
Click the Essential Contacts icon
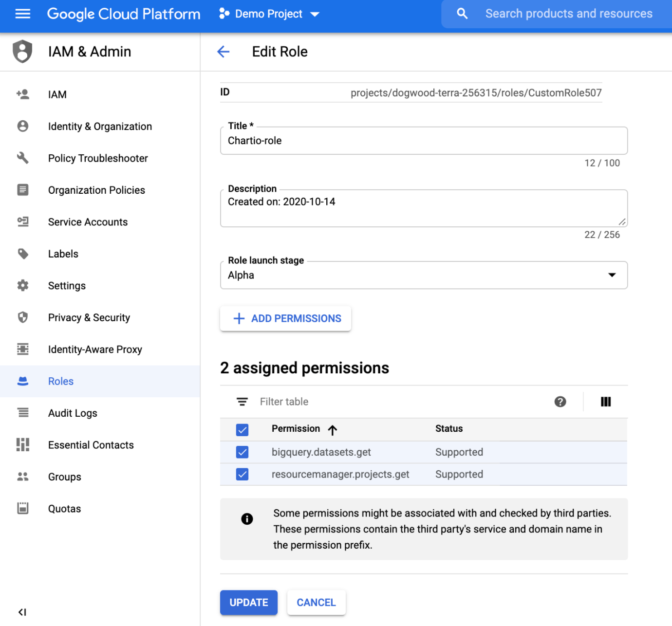22,444
